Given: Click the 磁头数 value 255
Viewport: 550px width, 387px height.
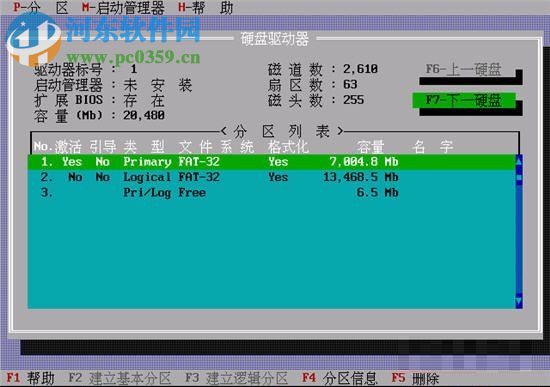Looking at the screenshot, I should [353, 100].
